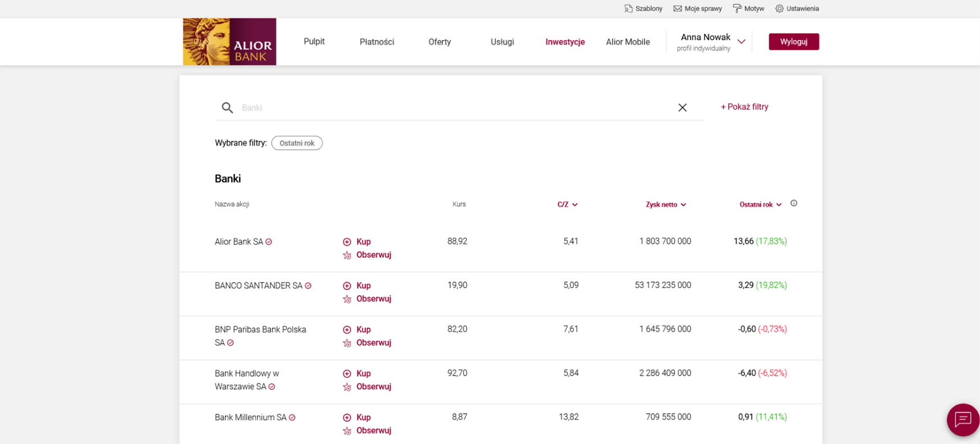Click change value -6,40 (-6,52%)

point(762,373)
